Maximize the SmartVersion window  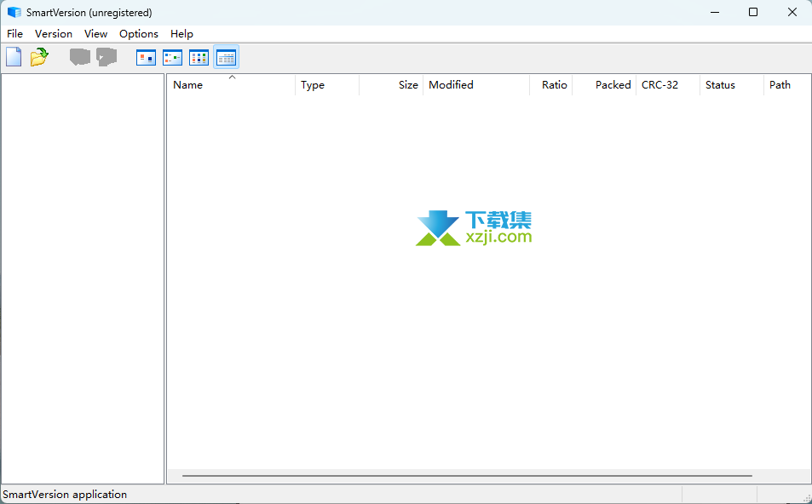[x=753, y=13]
